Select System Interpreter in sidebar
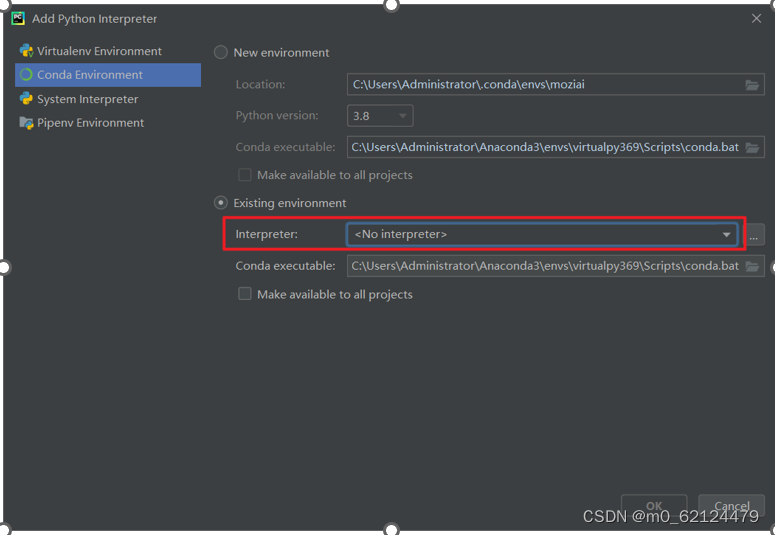The width and height of the screenshot is (775, 535). coord(108,99)
